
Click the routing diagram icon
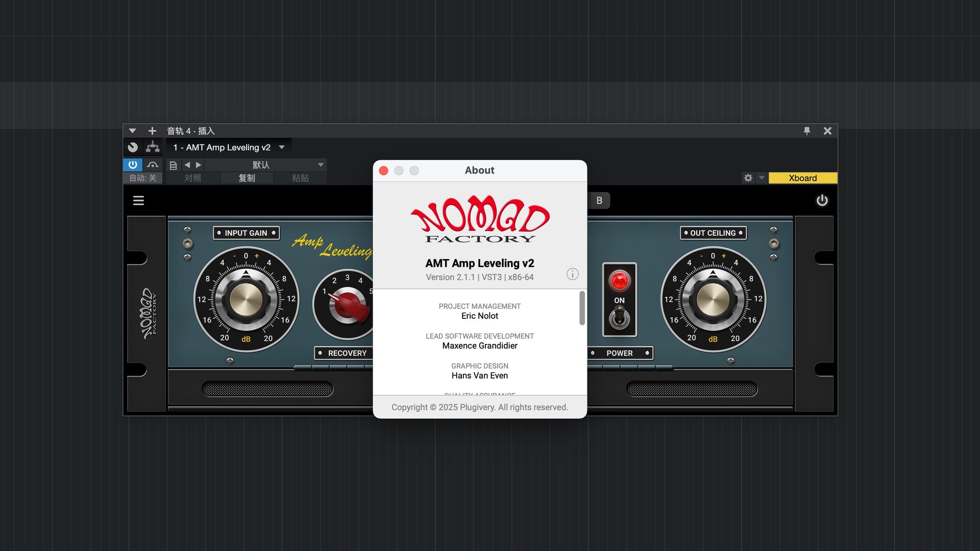pyautogui.click(x=152, y=147)
